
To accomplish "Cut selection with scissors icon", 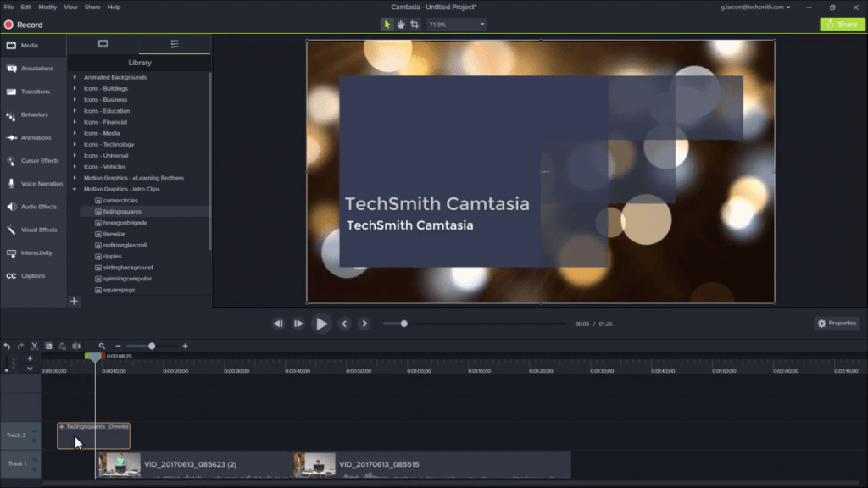I will click(34, 347).
